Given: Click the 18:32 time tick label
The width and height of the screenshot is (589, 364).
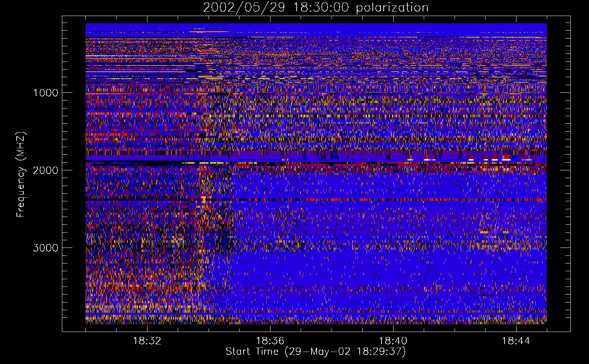Looking at the screenshot, I should pyautogui.click(x=147, y=341).
